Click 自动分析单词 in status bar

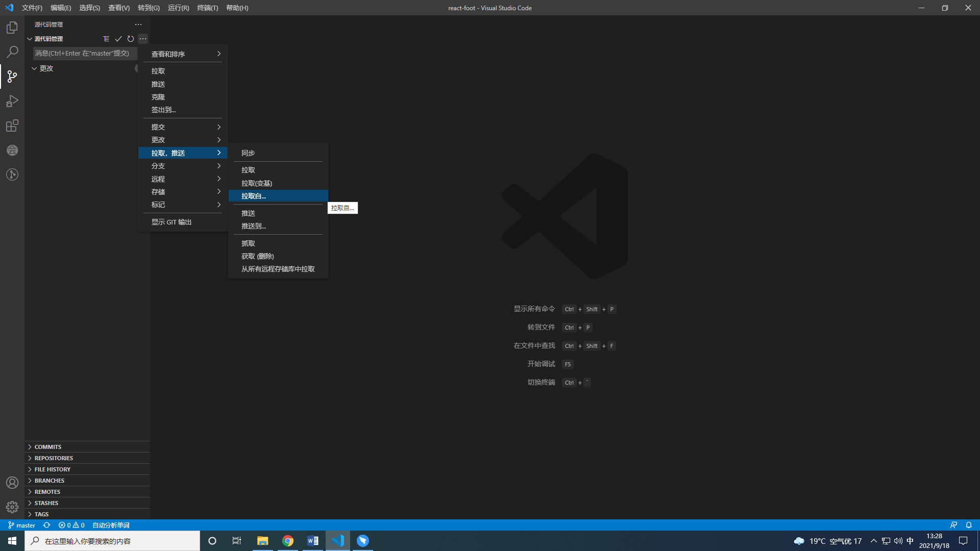(111, 525)
